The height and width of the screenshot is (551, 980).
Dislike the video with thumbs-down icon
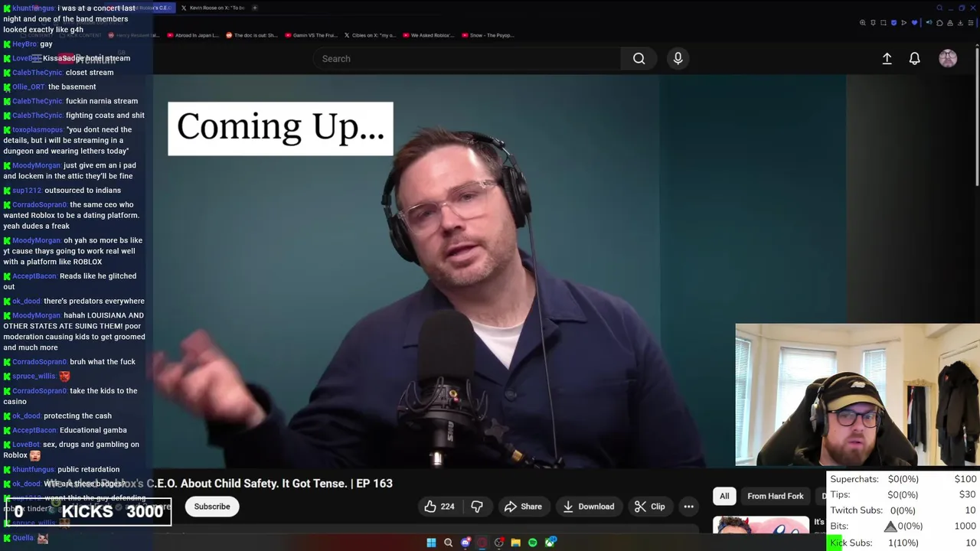[x=476, y=507]
